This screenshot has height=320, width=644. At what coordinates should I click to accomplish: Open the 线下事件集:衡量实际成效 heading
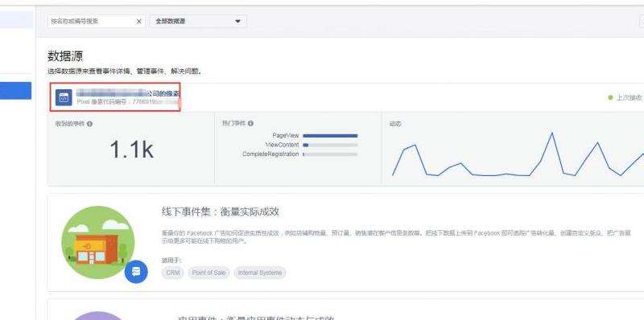[x=220, y=211]
